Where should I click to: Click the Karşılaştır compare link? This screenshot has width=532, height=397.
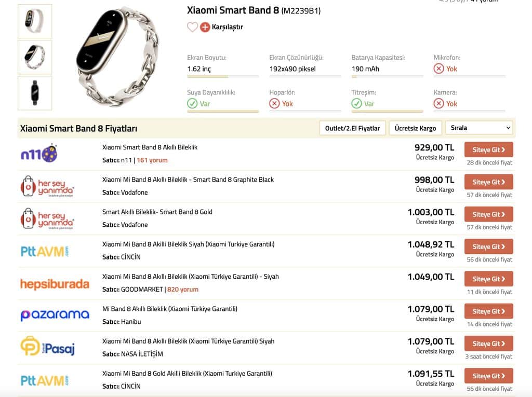coord(228,27)
